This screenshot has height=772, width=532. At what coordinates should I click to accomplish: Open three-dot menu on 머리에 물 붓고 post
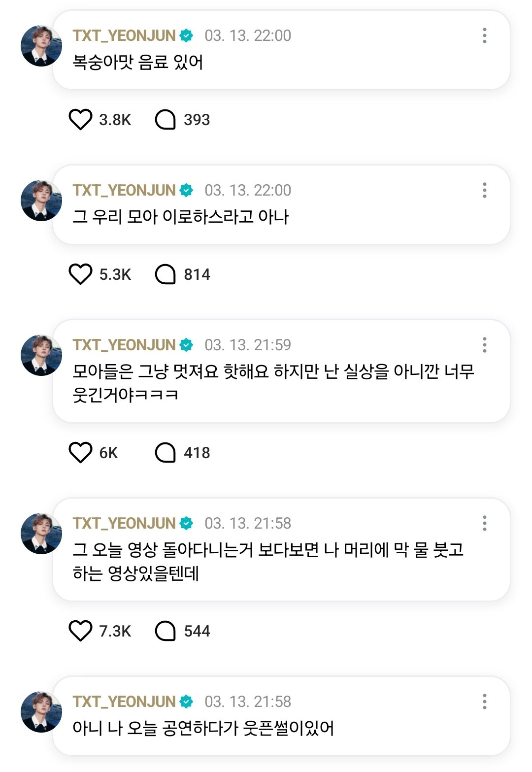(485, 523)
